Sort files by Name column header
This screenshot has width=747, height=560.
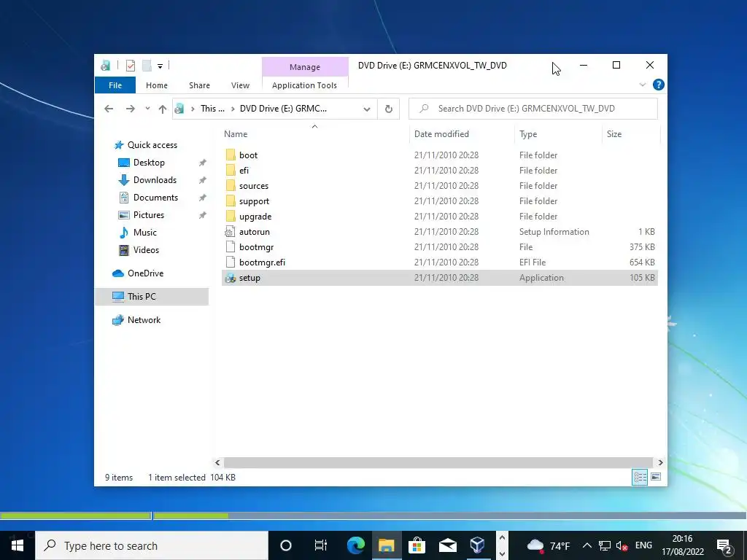point(236,134)
